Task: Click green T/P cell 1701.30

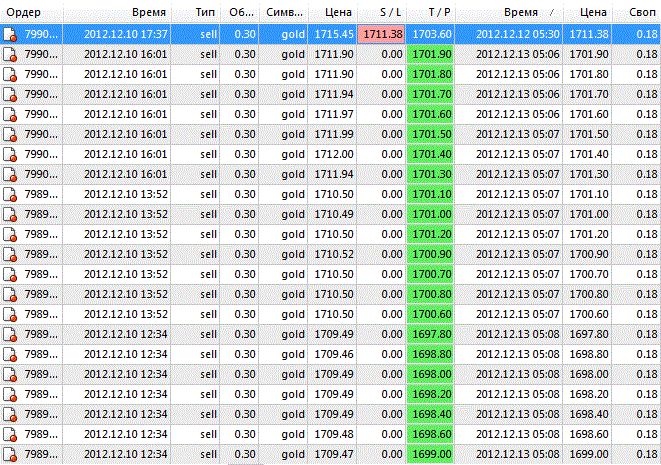Action: point(430,175)
